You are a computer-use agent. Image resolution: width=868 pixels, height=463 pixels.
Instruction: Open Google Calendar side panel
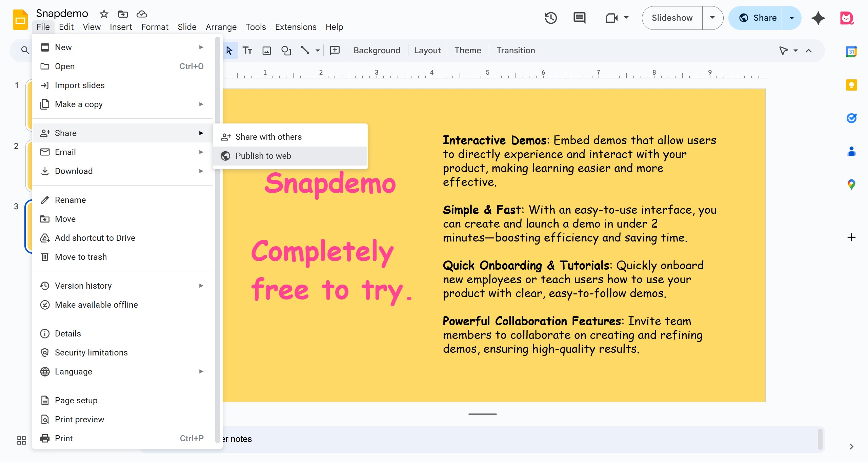click(x=851, y=52)
